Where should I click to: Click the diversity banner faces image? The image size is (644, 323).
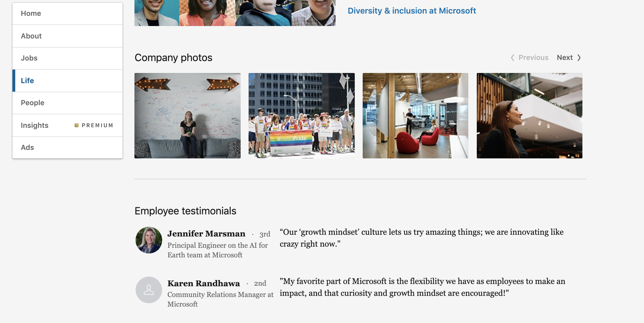pyautogui.click(x=235, y=13)
